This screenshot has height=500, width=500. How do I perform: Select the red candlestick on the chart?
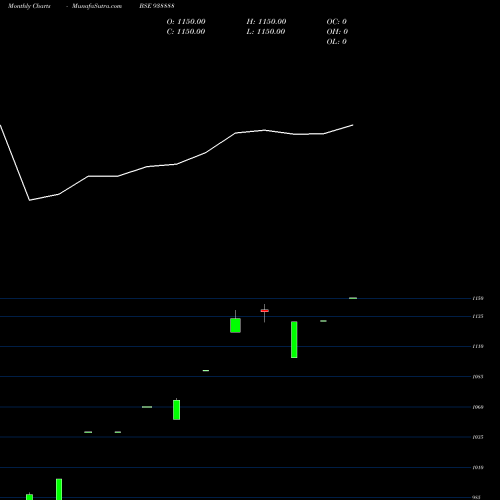tap(265, 311)
